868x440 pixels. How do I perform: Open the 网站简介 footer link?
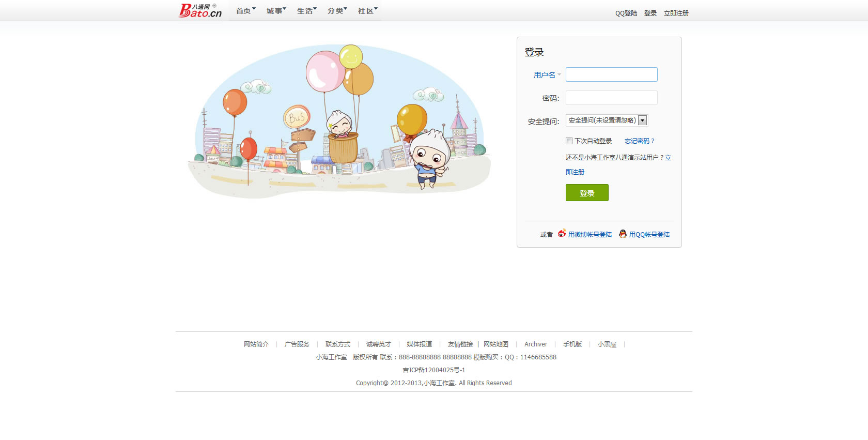click(x=256, y=344)
